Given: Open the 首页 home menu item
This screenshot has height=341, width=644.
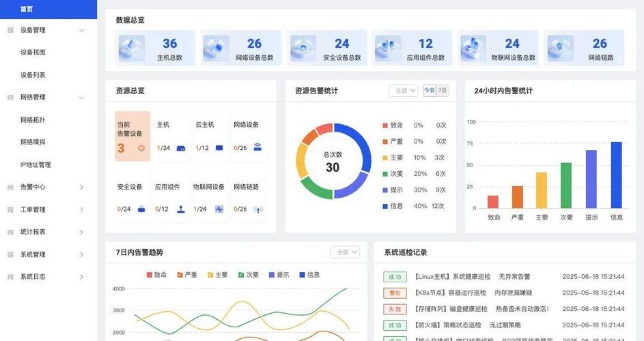Looking at the screenshot, I should click(x=48, y=9).
